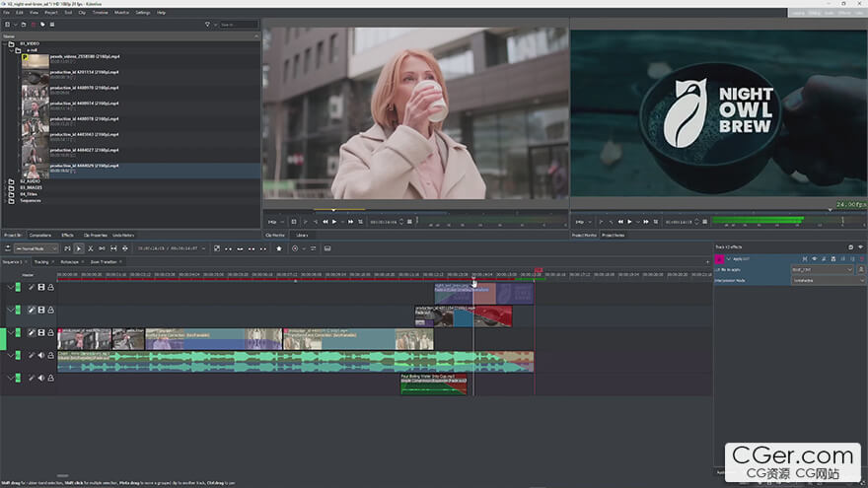This screenshot has height=488, width=868.
Task: Click the Master button above track headers
Action: (28, 275)
